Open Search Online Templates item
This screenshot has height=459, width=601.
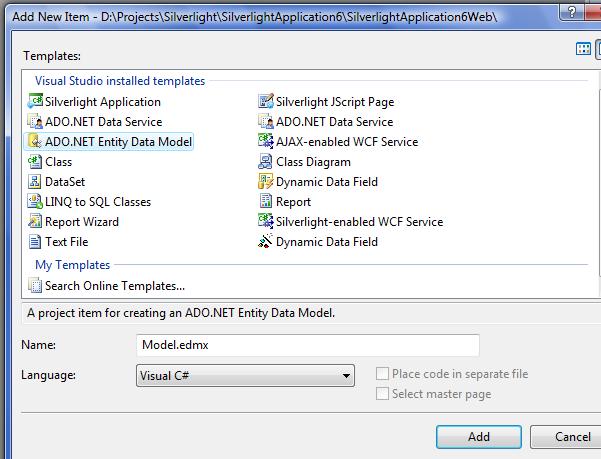point(115,286)
